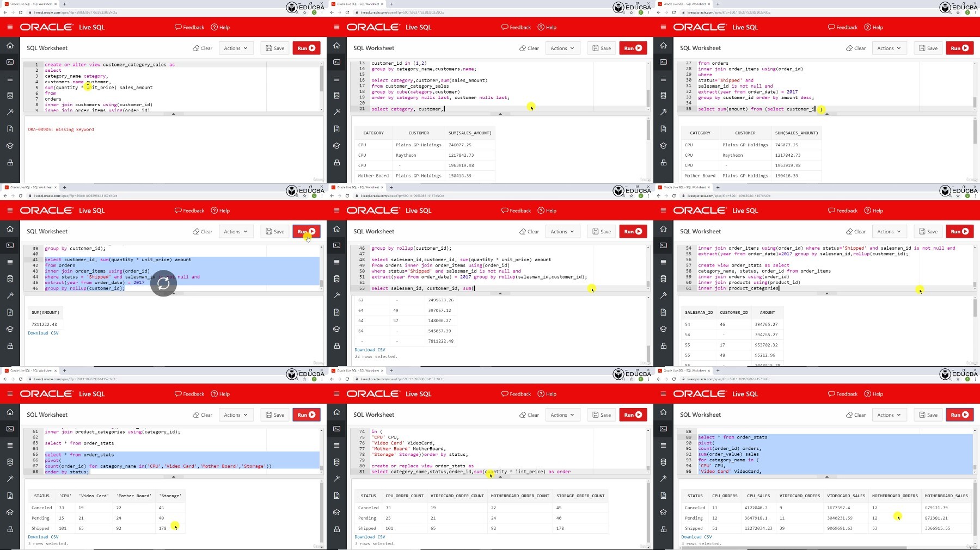Viewport: 980px width, 550px height.
Task: Click Clear in the CPU_SALES results worksheet
Action: pos(856,415)
